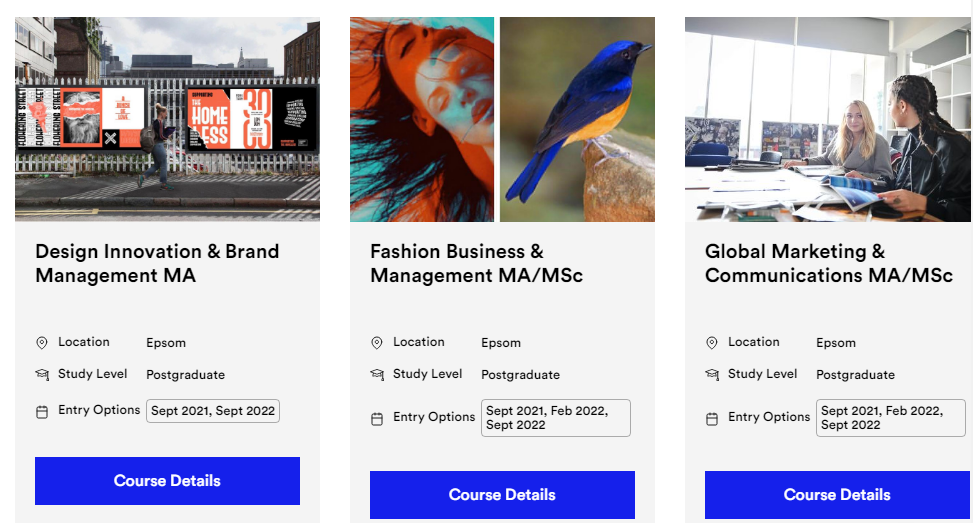
Task: Open Course Details for Global Marketing & Communications
Action: 837,495
